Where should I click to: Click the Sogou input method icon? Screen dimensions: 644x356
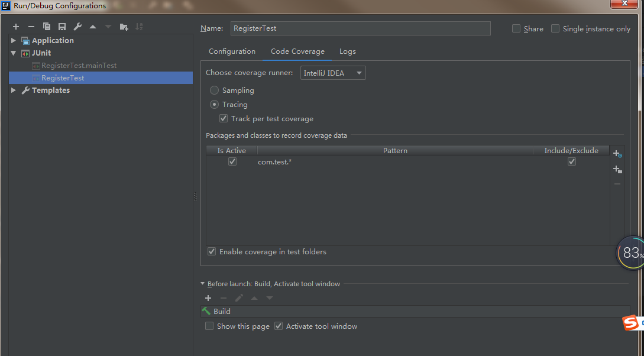[630, 323]
